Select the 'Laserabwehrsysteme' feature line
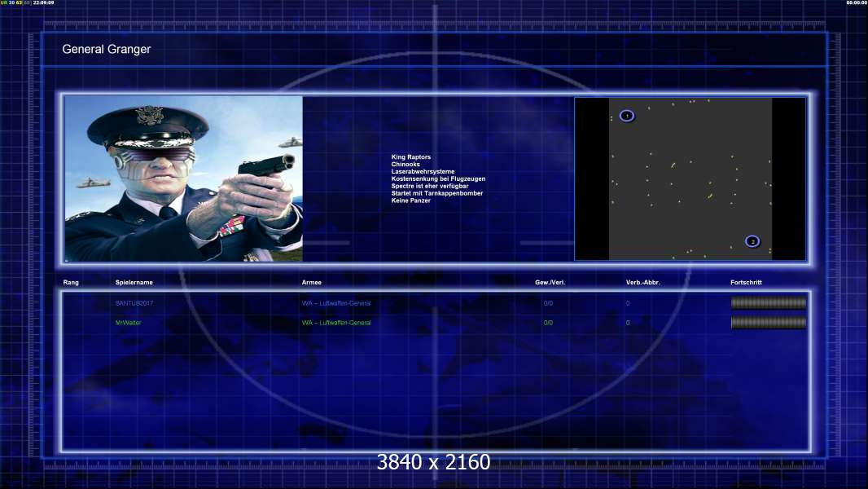This screenshot has width=868, height=489. coord(423,172)
